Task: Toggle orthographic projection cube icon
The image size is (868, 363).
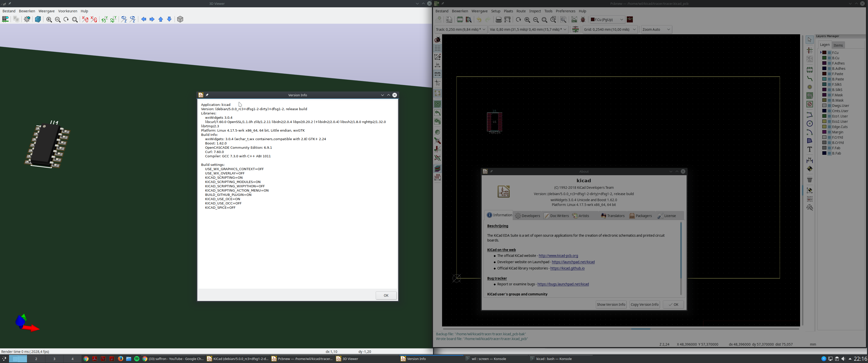Action: [x=180, y=19]
